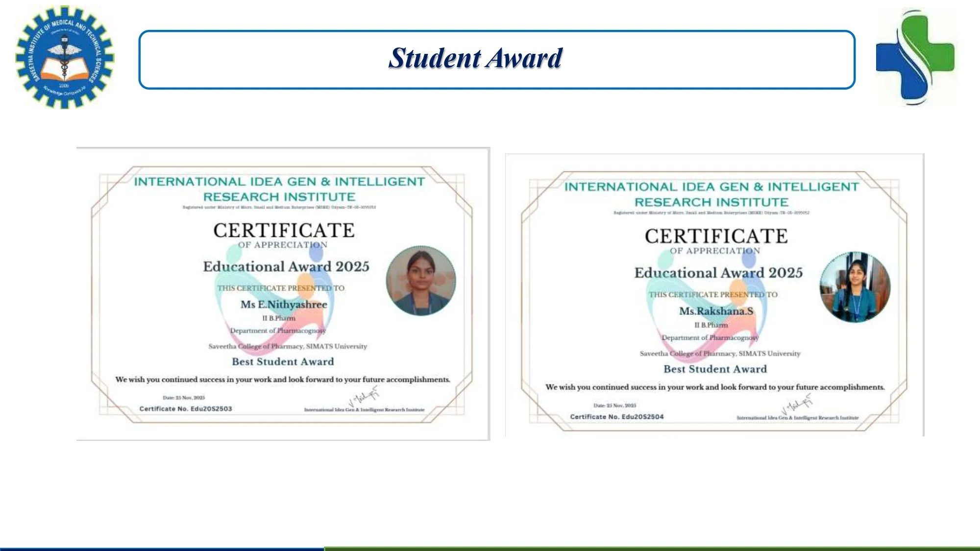Screen dimensions: 980x551
Task: Click "Best Student Award" on Rakshana's certificate
Action: (715, 369)
